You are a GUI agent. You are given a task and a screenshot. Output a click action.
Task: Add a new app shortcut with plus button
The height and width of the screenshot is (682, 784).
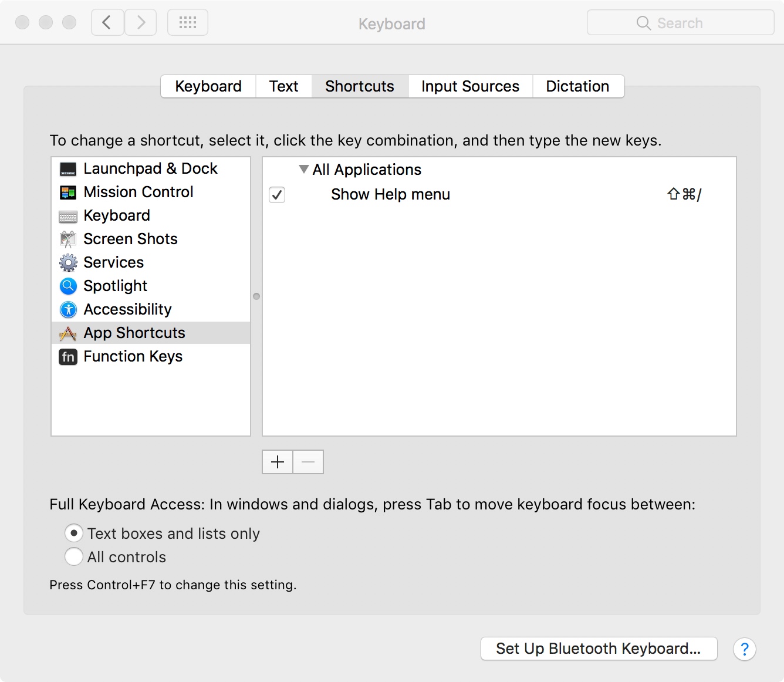(278, 462)
